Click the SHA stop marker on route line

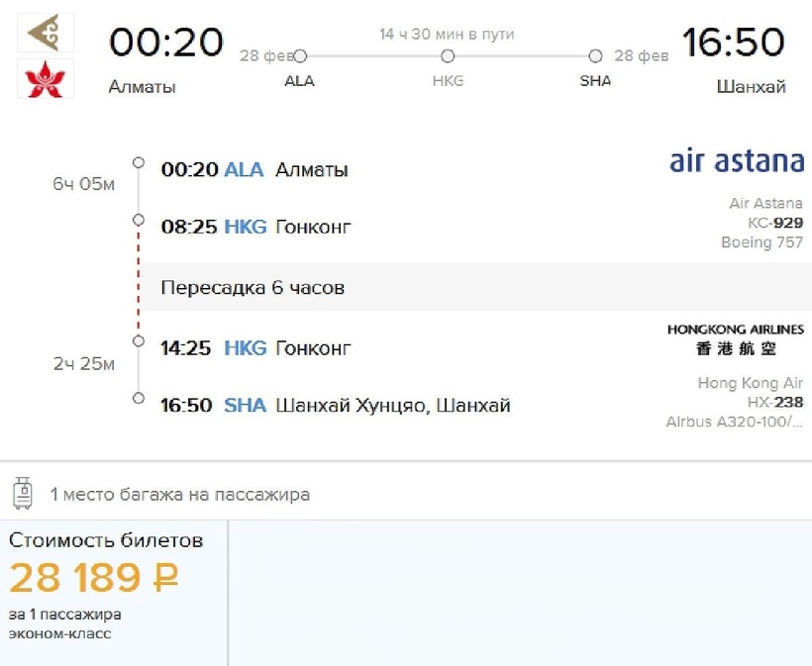(x=595, y=56)
